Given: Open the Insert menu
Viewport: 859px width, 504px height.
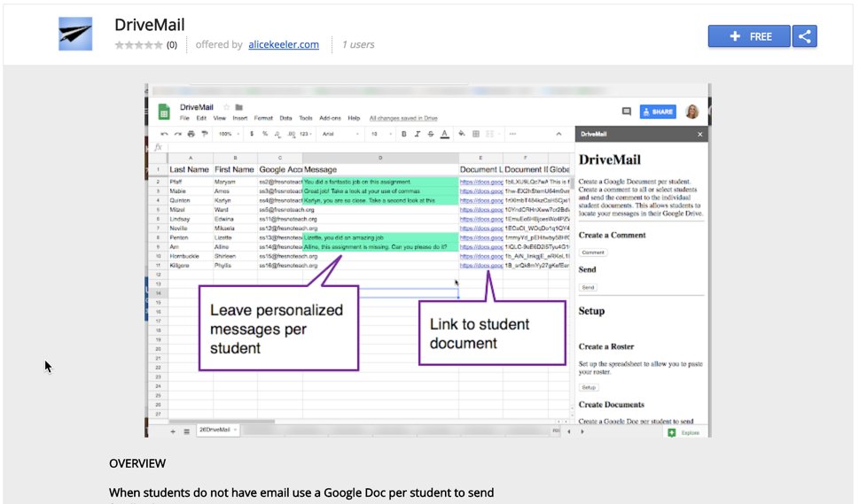Looking at the screenshot, I should tap(240, 118).
